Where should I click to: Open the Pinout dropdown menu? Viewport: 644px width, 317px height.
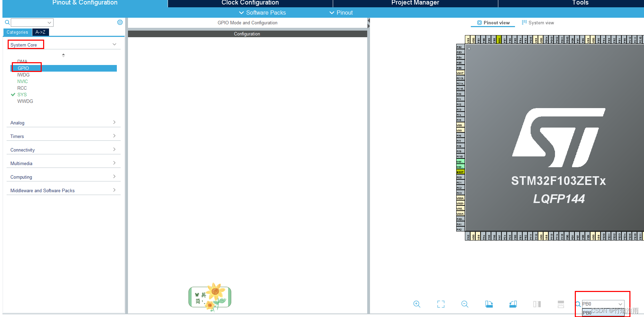point(341,13)
